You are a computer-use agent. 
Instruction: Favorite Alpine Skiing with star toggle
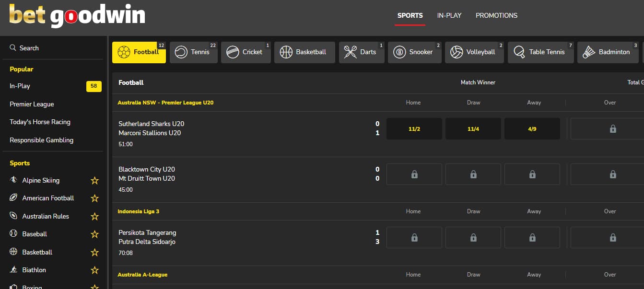point(95,181)
